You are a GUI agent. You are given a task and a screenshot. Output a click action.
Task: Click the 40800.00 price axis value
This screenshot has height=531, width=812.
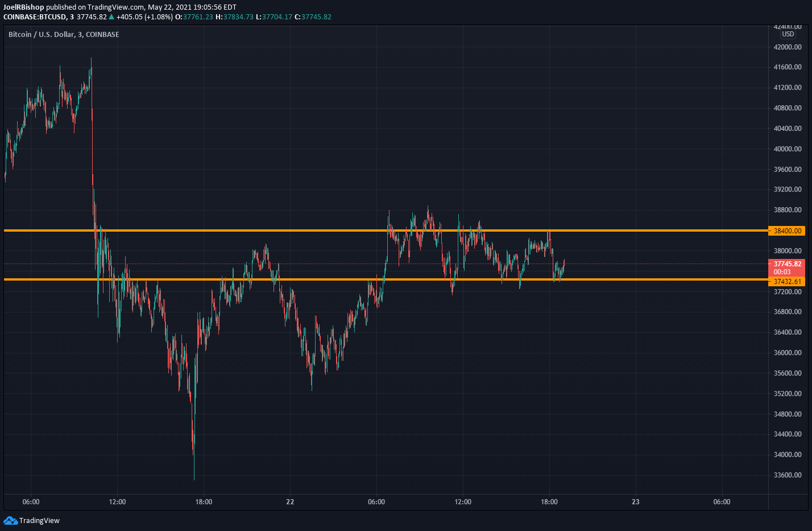point(788,108)
